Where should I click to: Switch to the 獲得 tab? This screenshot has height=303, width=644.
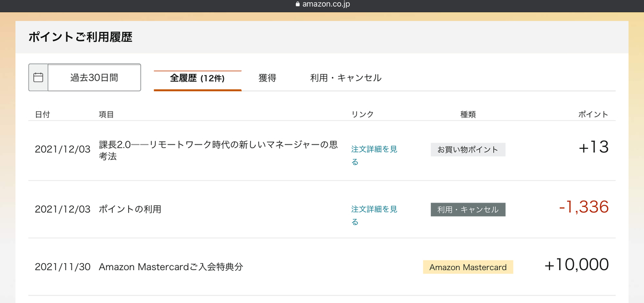tap(267, 78)
